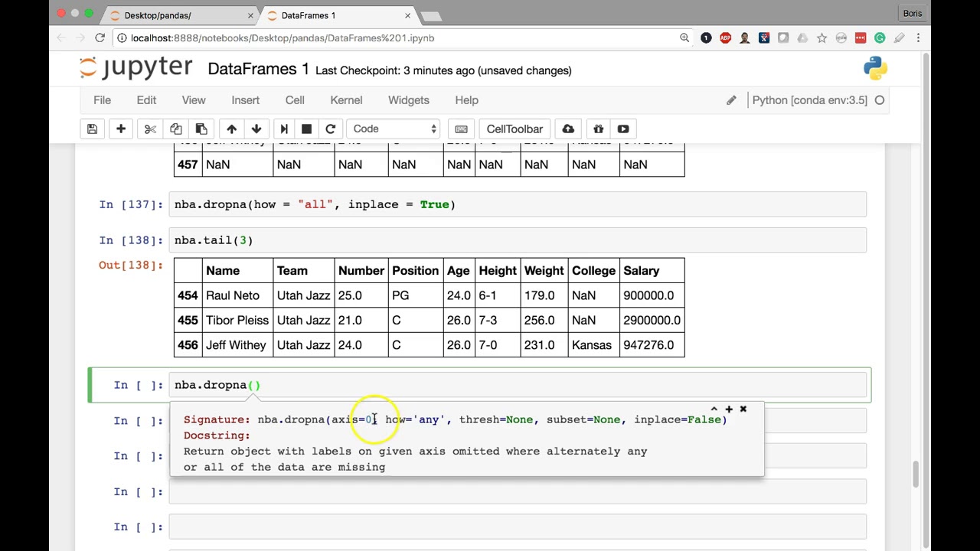Expand the tooltip with plus icon
Screen dimensions: 980x551
pyautogui.click(x=729, y=409)
